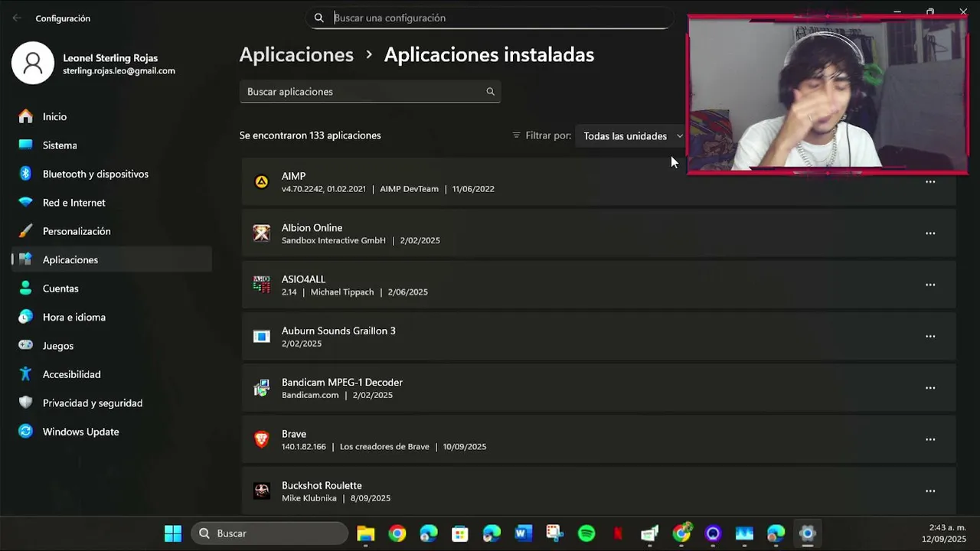Image resolution: width=980 pixels, height=551 pixels.
Task: Open the clock and date panel
Action: pyautogui.click(x=944, y=533)
